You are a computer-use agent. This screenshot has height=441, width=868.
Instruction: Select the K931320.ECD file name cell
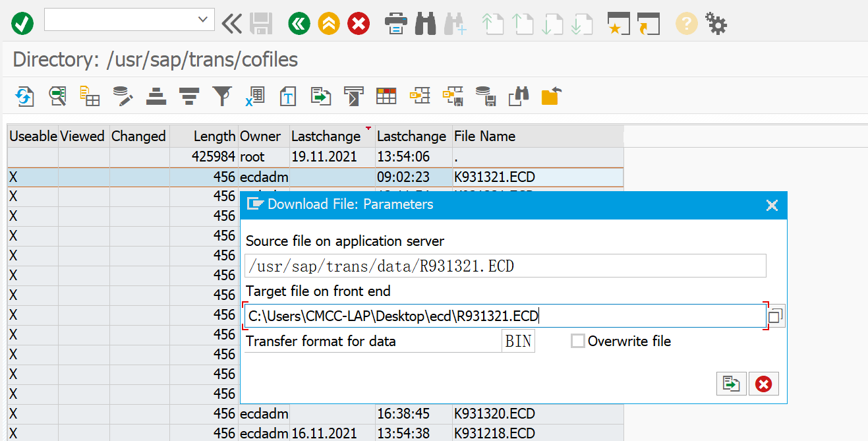(x=538, y=414)
